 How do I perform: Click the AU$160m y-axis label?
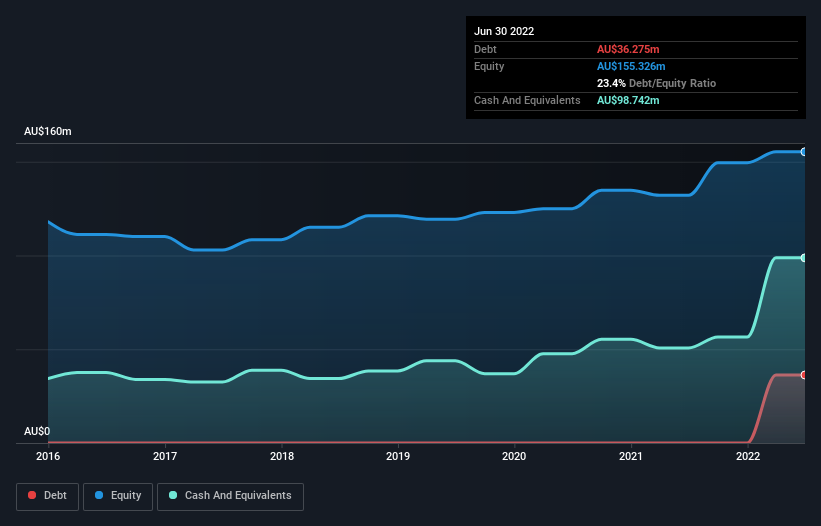pyautogui.click(x=48, y=131)
